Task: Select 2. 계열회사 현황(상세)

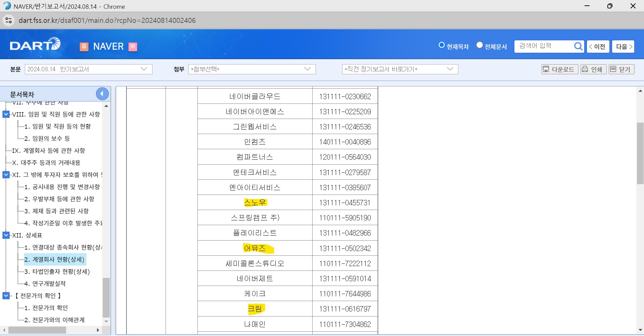Action: [x=55, y=259]
